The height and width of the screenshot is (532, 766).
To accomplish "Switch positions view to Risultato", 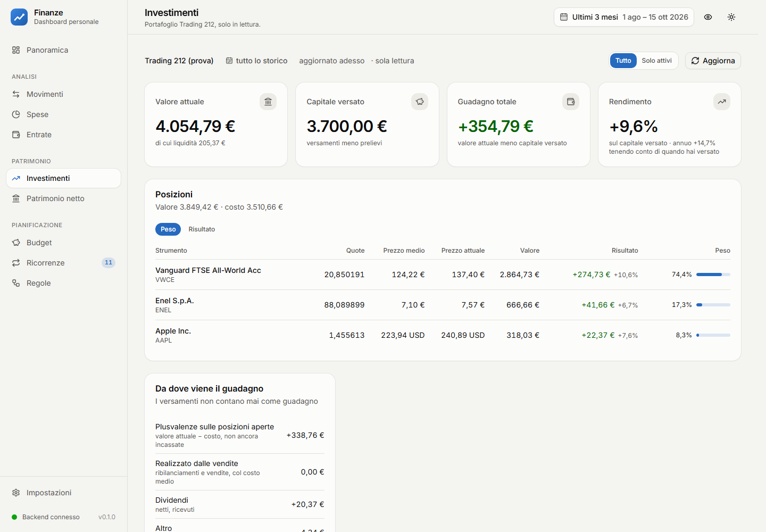I will 202,229.
